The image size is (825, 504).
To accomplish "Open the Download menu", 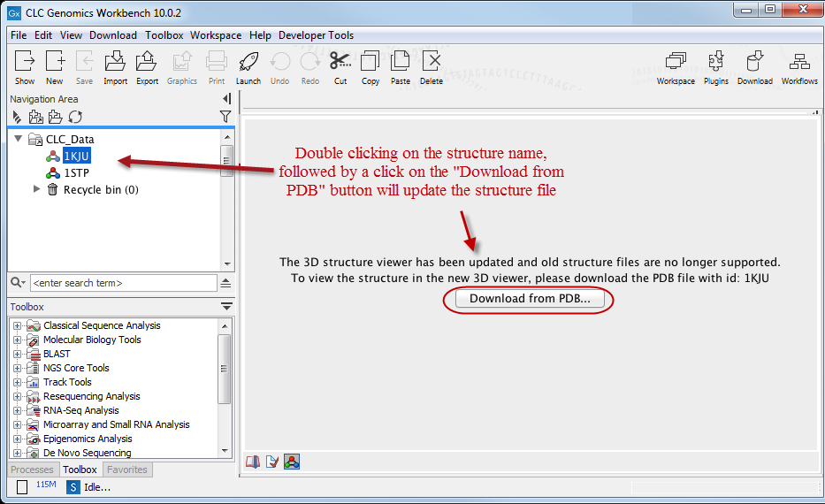I will point(113,35).
